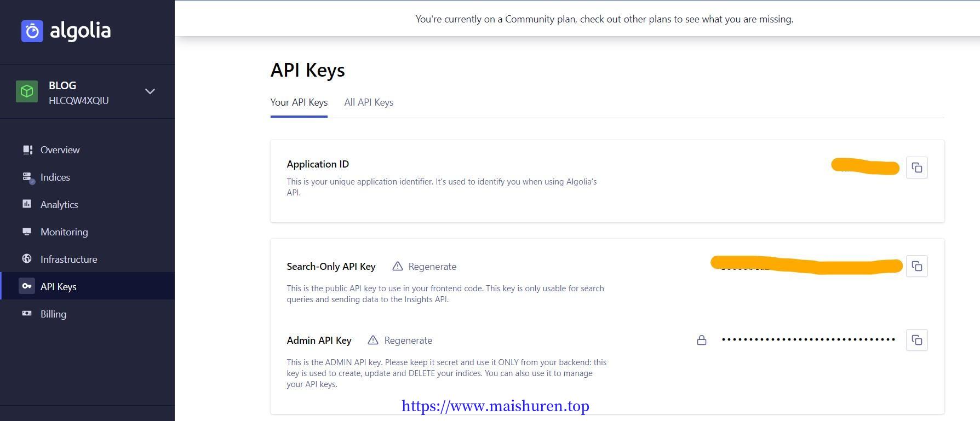The width and height of the screenshot is (980, 421).
Task: Select the Your API Keys tab
Action: point(299,102)
